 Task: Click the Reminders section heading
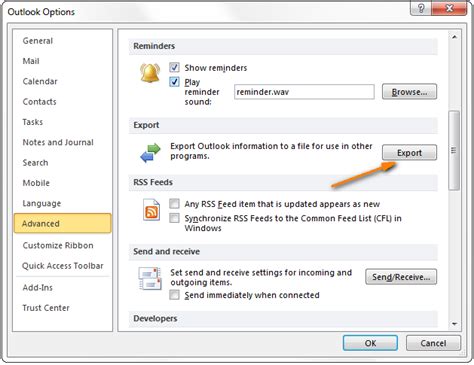154,46
